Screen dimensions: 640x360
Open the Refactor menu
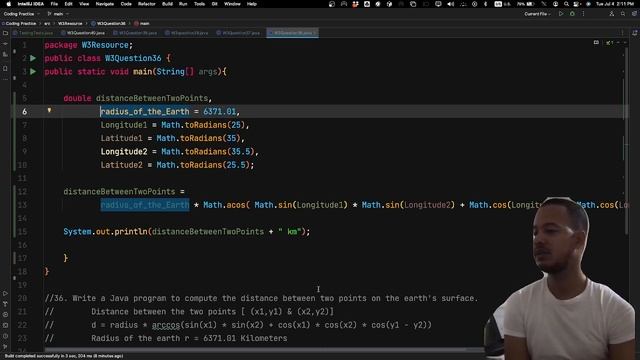[147, 4]
